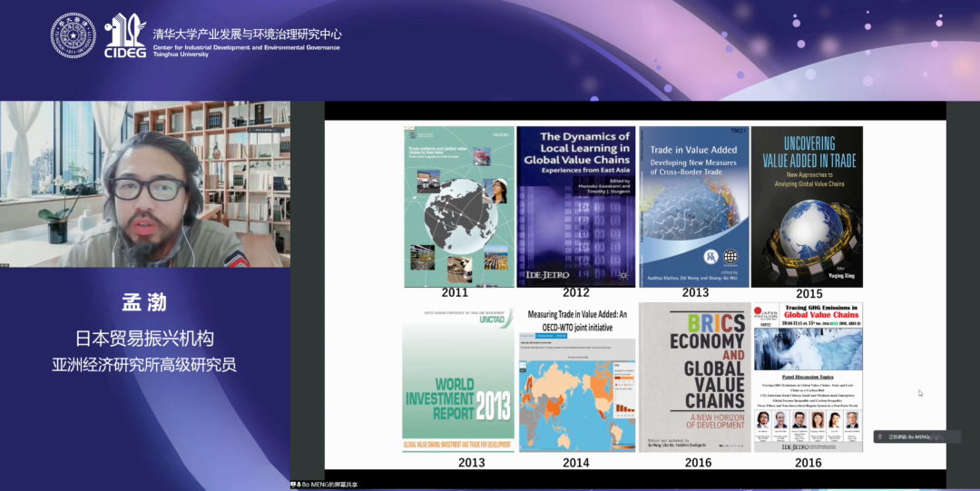Click the speaker name '孟渤'
The width and height of the screenshot is (980, 491).
click(x=145, y=302)
